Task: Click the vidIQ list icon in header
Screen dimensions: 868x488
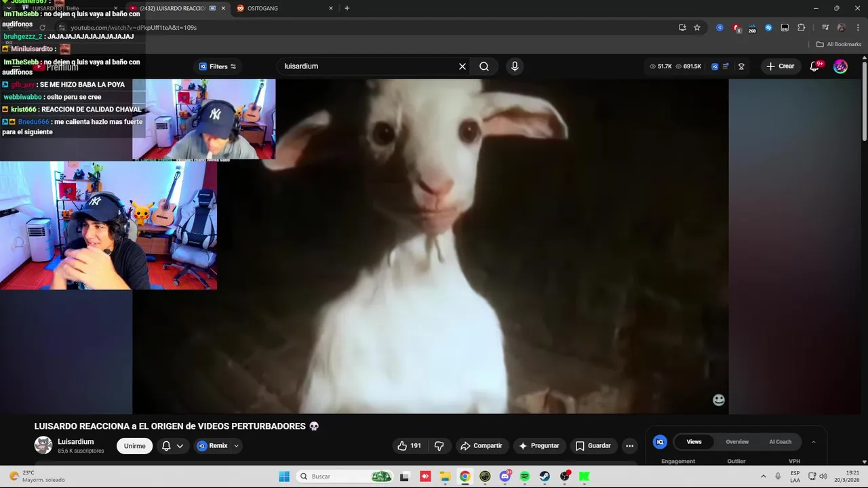Action: [726, 66]
